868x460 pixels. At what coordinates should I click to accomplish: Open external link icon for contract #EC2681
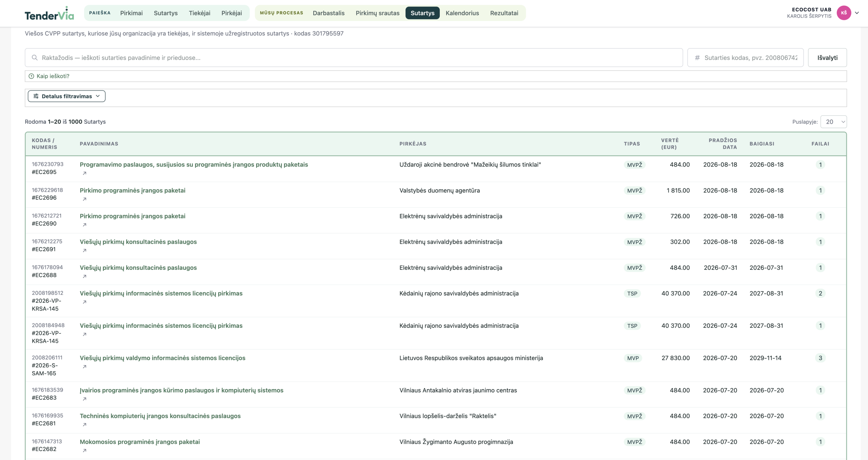coord(85,425)
